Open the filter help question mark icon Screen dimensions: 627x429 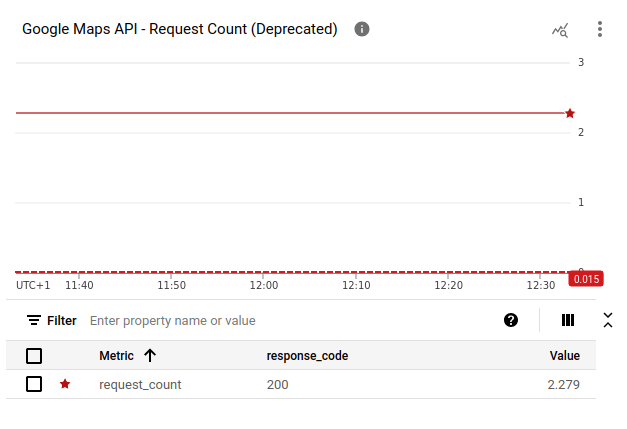click(511, 320)
